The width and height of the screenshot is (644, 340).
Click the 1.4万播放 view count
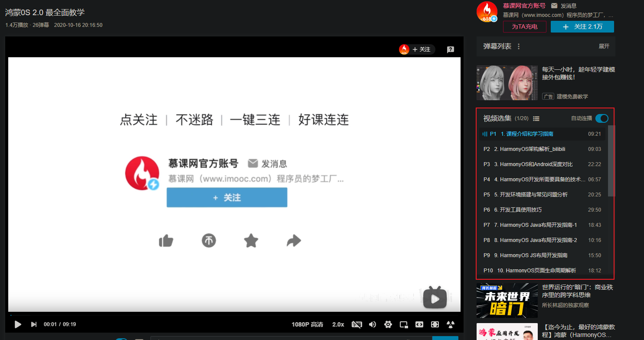(x=16, y=25)
